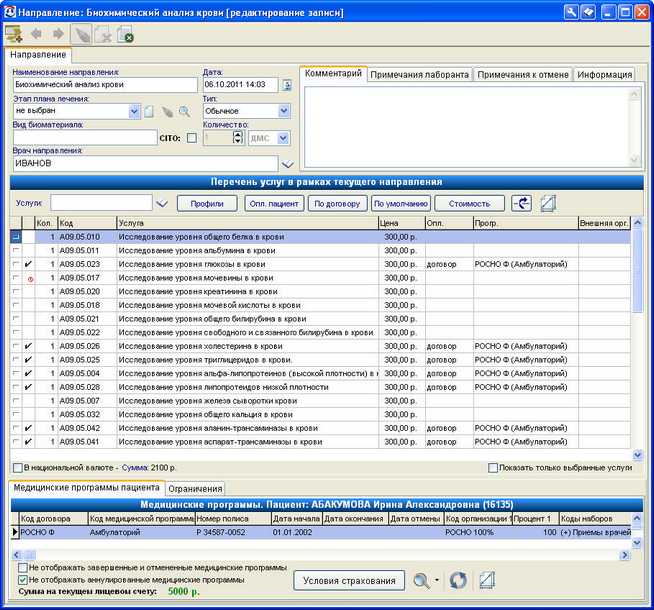Select 'Медицинские программы пациента' tab
This screenshot has height=610, width=654.
tap(86, 487)
